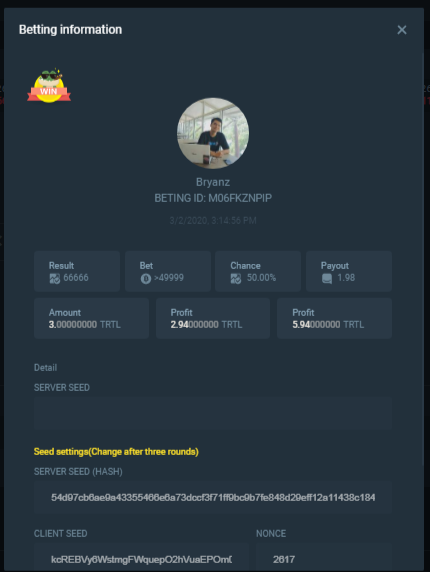Close the Betting information dialog

402,30
